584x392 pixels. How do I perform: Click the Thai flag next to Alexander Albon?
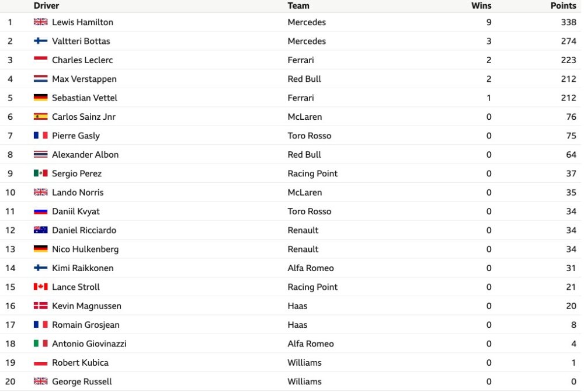(x=41, y=154)
